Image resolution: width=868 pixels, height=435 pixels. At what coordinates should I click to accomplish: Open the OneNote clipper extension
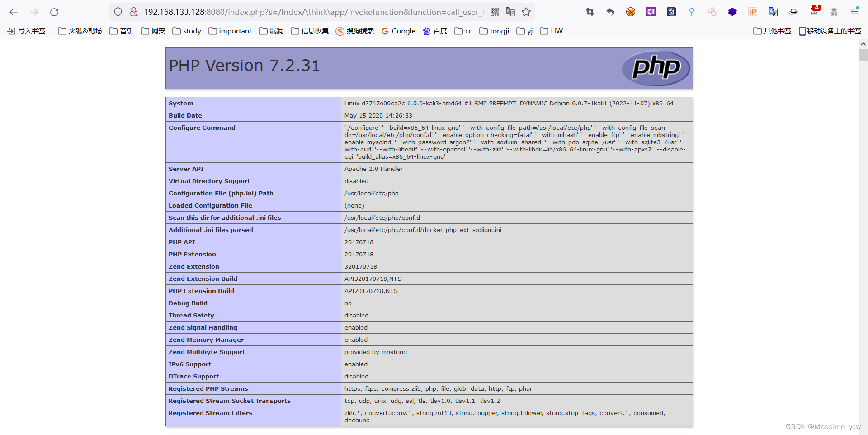point(651,12)
